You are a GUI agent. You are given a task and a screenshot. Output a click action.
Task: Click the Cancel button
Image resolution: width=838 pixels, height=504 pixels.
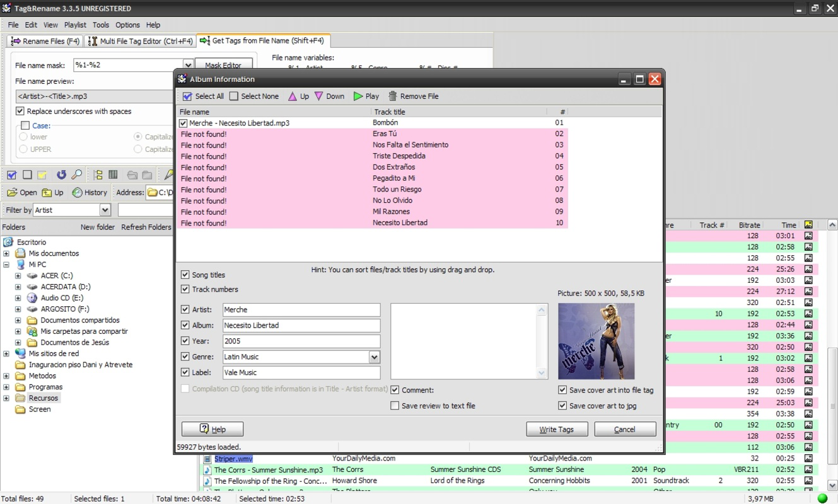pos(625,429)
